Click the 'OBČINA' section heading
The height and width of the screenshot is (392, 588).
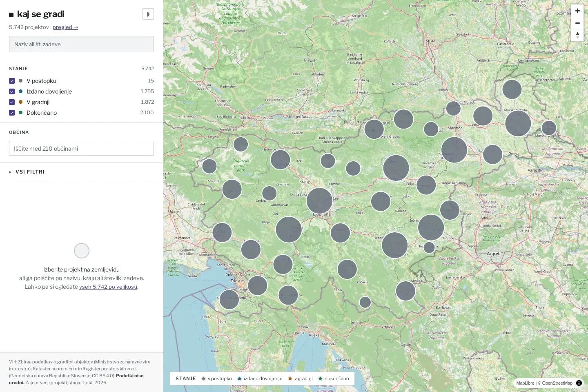click(19, 132)
